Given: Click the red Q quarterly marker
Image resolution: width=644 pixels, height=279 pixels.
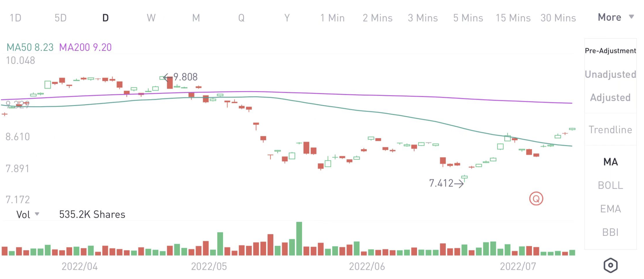Looking at the screenshot, I should 536,199.
